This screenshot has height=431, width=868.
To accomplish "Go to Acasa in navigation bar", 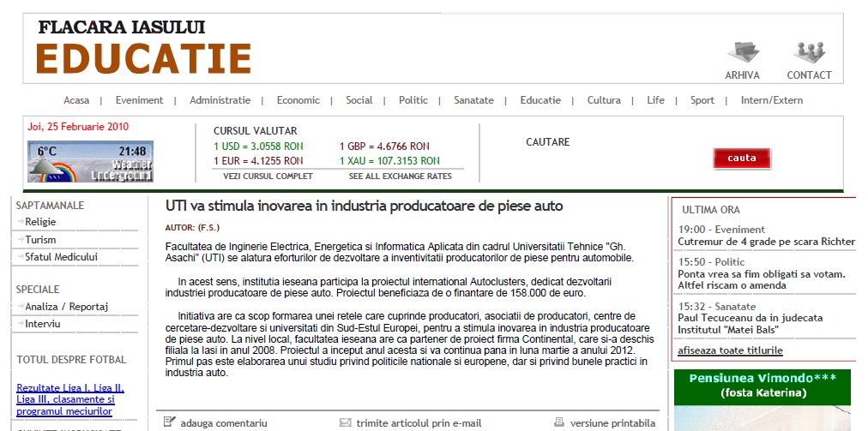I will 76,100.
